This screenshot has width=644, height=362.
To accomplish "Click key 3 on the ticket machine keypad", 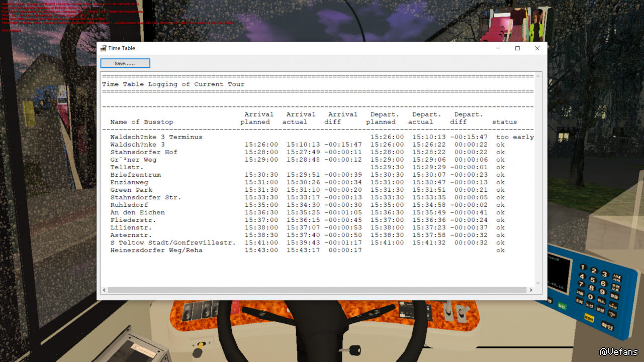I will tap(605, 275).
